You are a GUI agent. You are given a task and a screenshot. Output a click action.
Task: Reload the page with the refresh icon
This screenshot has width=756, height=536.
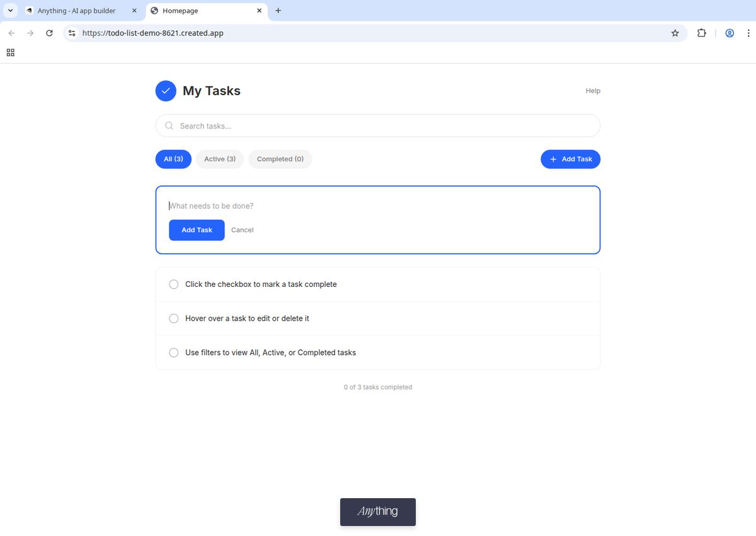[49, 33]
